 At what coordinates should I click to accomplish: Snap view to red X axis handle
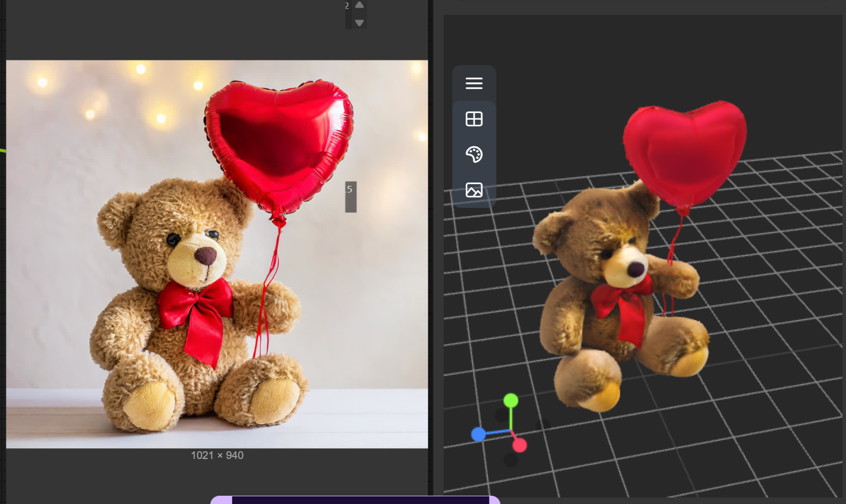[520, 445]
